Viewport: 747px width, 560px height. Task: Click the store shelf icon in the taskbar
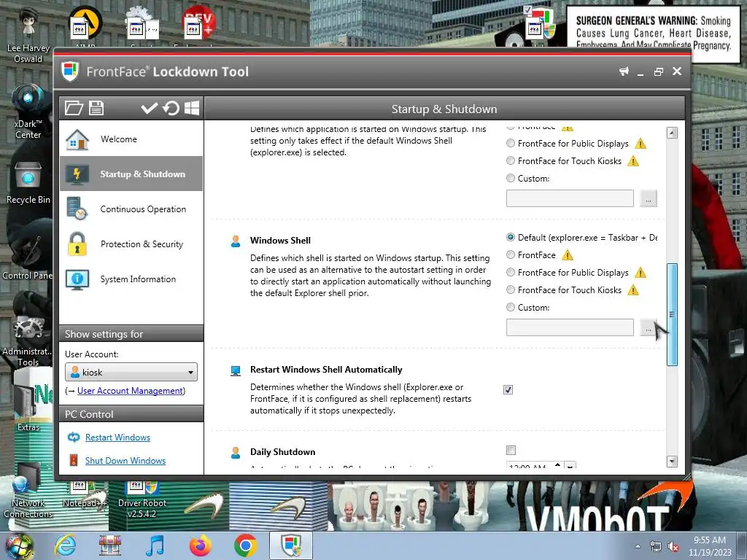pos(110,545)
